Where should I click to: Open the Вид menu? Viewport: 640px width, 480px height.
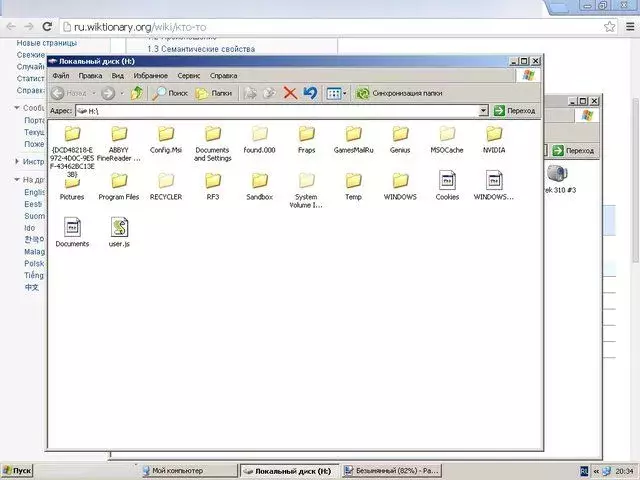pyautogui.click(x=118, y=76)
